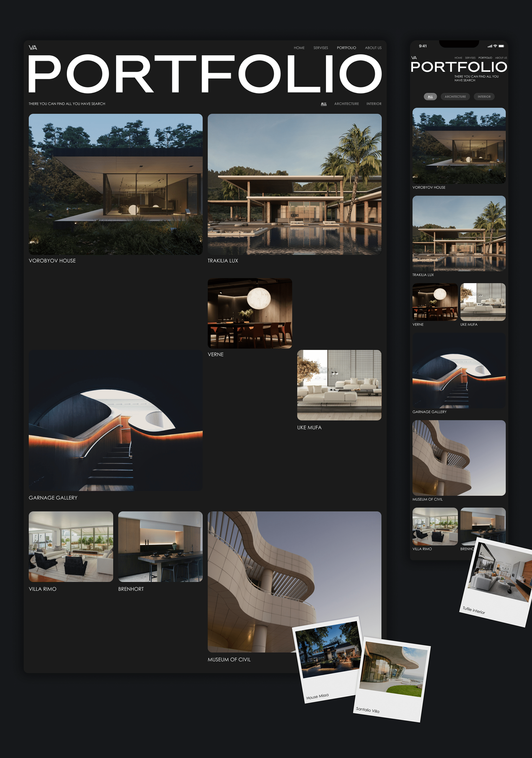Image resolution: width=532 pixels, height=758 pixels.
Task: Open the Verne dining room desktop thumbnail
Action: pyautogui.click(x=250, y=313)
